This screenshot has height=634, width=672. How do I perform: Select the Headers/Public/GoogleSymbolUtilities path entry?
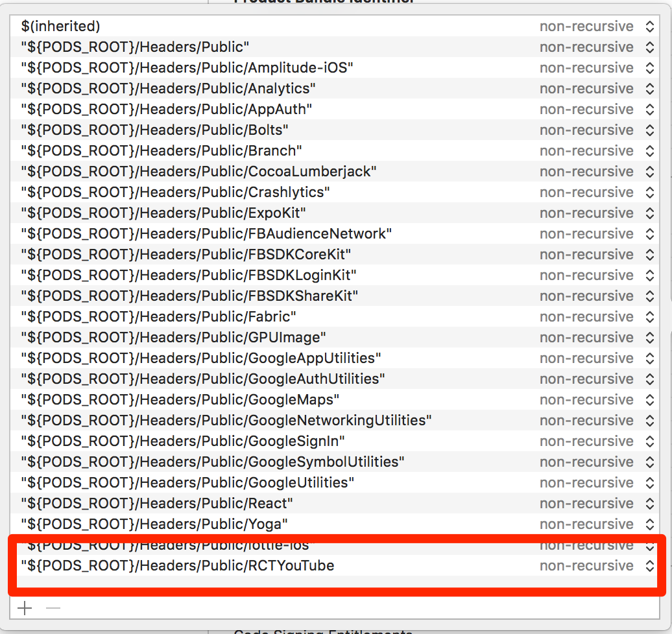(x=213, y=462)
